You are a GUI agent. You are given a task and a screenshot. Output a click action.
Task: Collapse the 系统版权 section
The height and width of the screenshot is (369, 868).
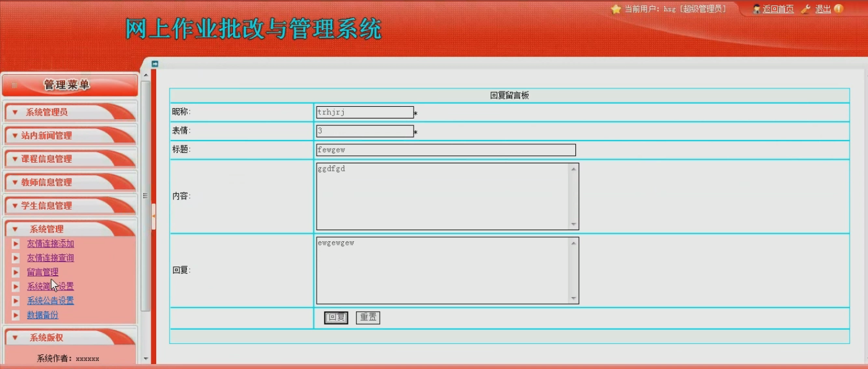[69, 338]
